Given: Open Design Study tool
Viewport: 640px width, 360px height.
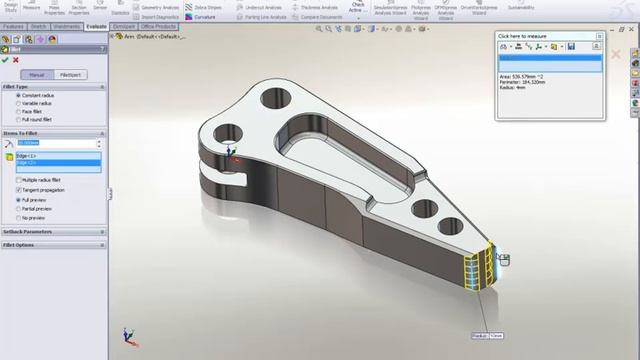Looking at the screenshot, I should 11,6.
